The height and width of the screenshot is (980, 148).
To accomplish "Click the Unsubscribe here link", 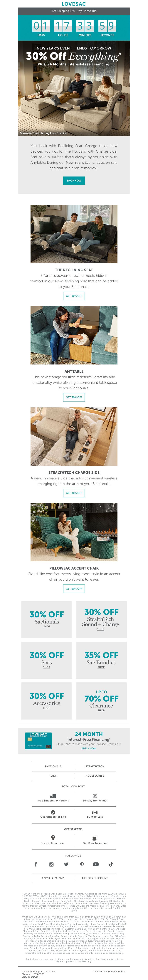I will tap(124, 971).
